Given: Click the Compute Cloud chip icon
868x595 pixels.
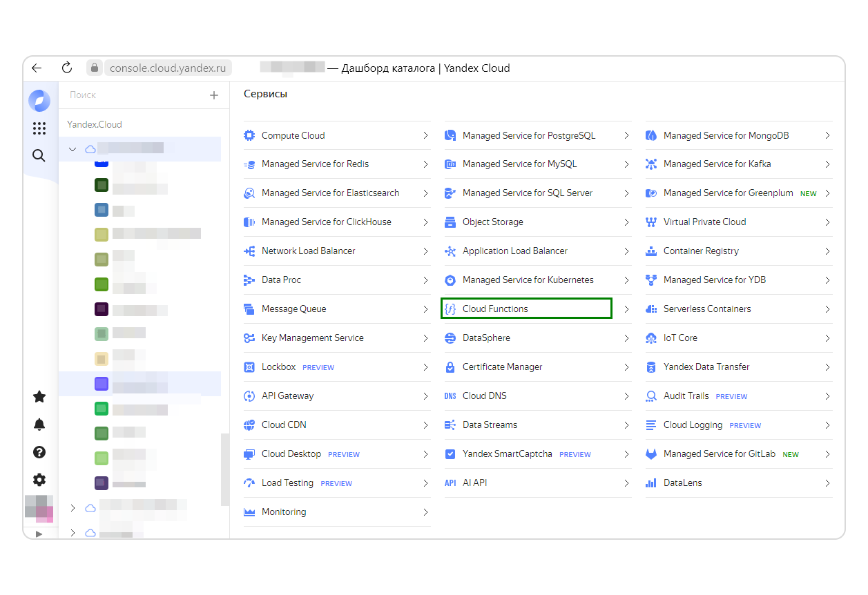Looking at the screenshot, I should 249,136.
